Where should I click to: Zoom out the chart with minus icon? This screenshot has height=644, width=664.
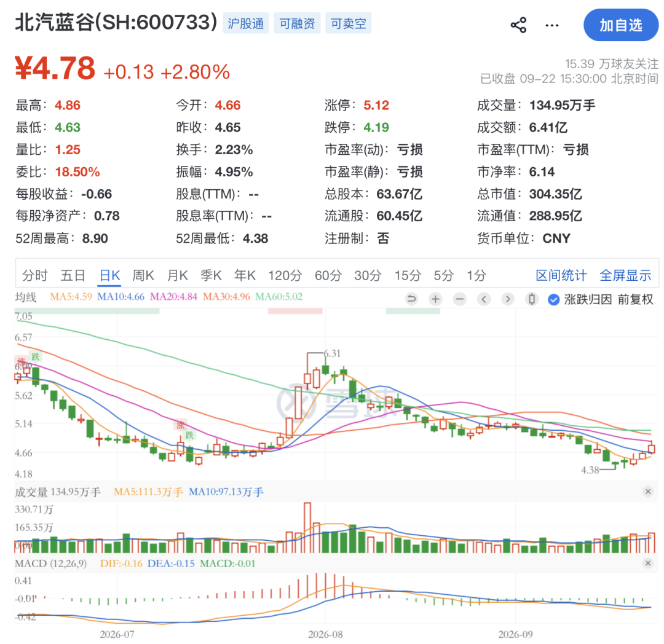pyautogui.click(x=459, y=299)
